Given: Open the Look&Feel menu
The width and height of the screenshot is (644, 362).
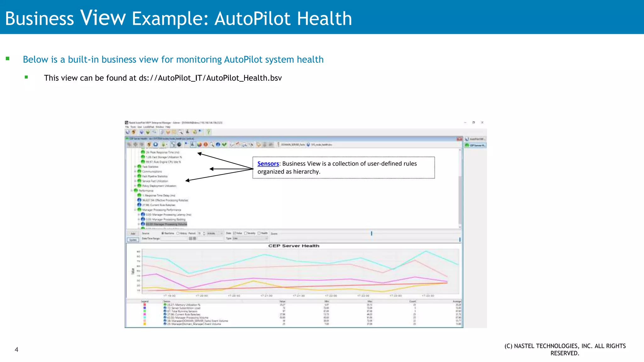Looking at the screenshot, I should pyautogui.click(x=149, y=127).
